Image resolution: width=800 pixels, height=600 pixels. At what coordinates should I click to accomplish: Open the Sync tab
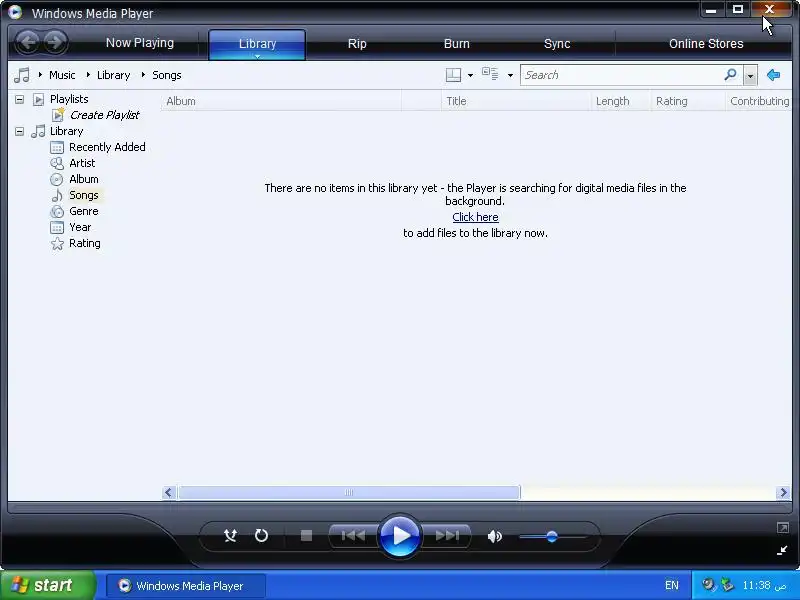(557, 44)
